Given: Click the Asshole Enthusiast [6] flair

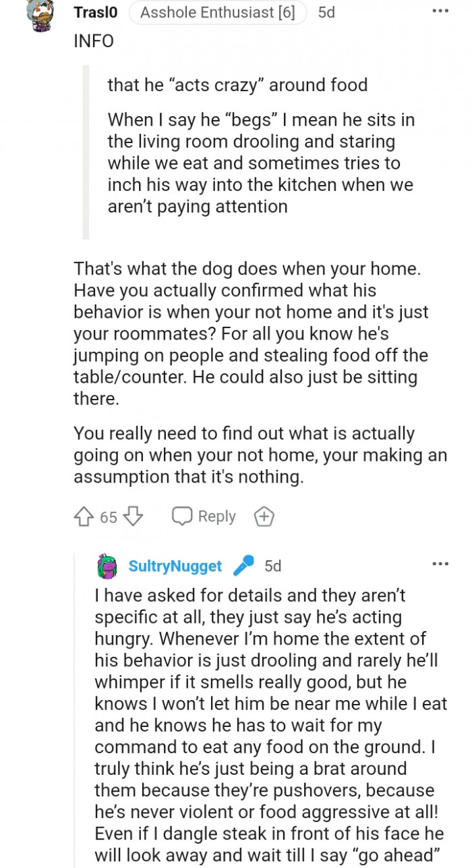Looking at the screenshot, I should point(217,12).
